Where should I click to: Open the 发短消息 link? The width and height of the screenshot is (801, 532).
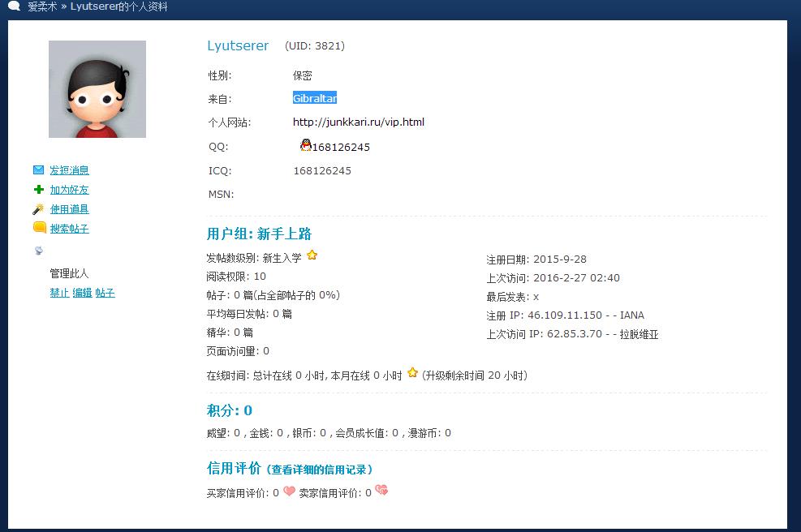(70, 170)
